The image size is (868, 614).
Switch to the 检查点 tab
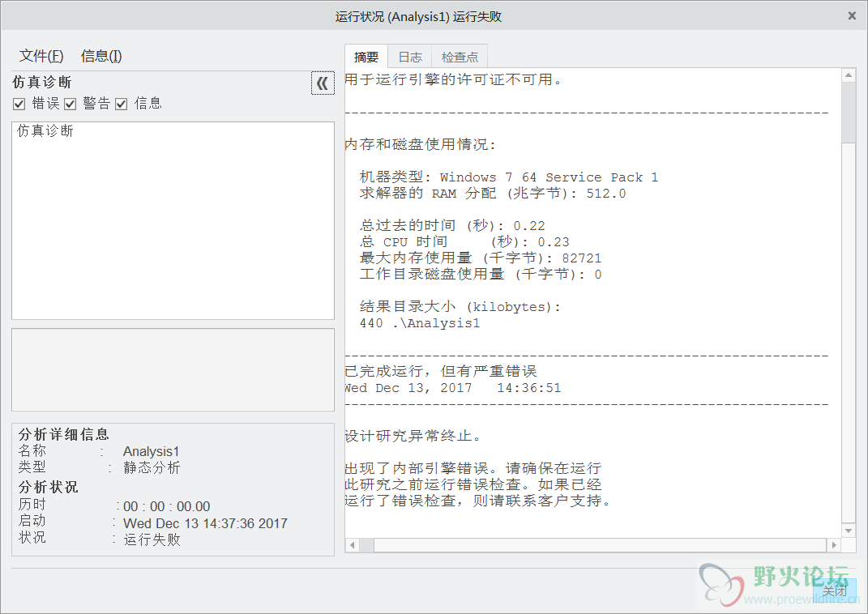460,57
